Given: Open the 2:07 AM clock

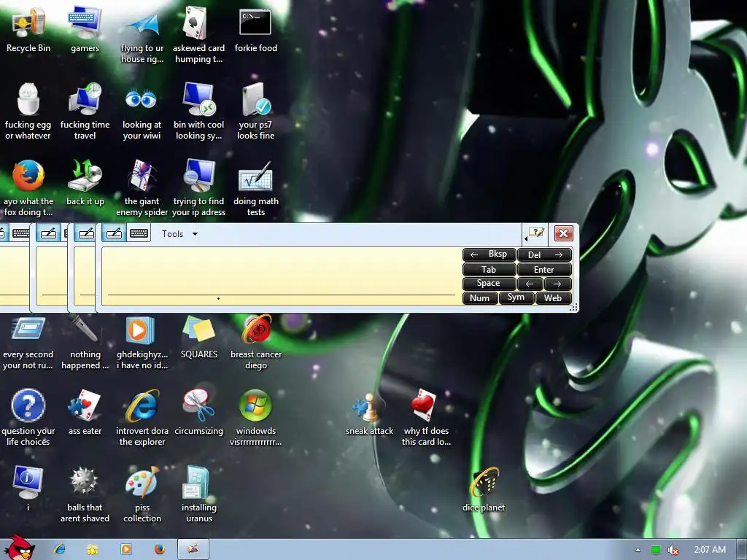Looking at the screenshot, I should [x=710, y=550].
